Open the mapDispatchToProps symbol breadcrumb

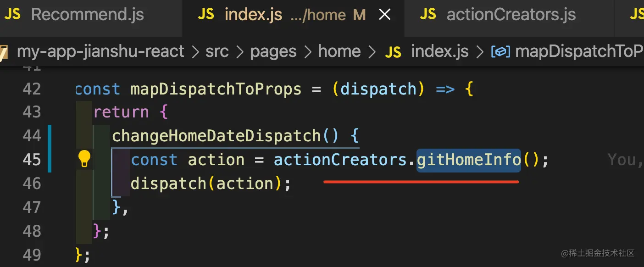click(579, 51)
